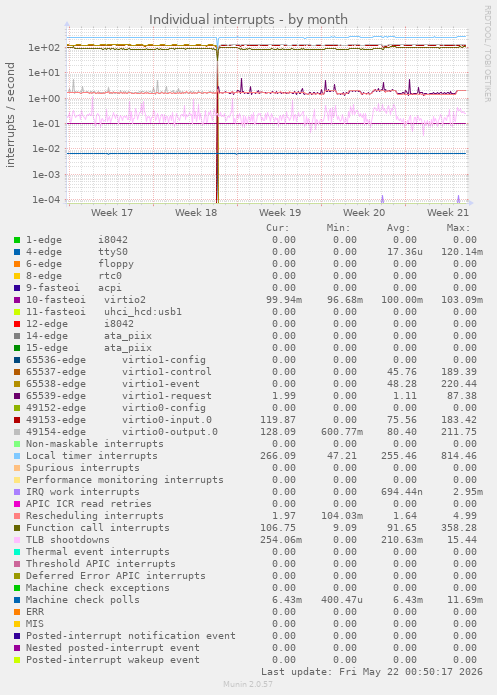Click the Max column header

point(458,228)
